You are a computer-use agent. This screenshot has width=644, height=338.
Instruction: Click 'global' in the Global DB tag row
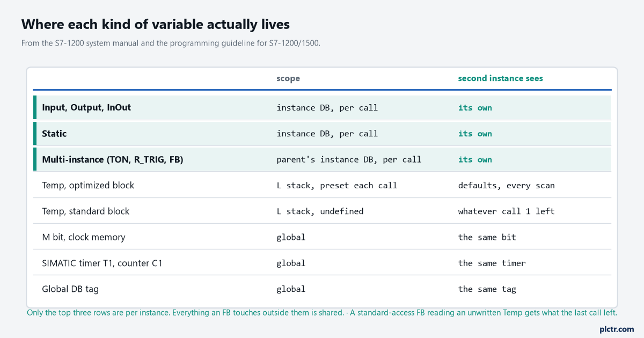291,289
